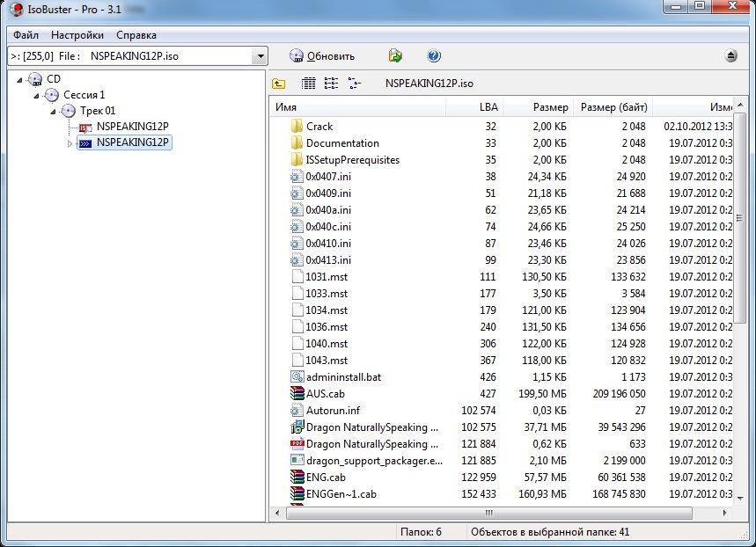Click the green extract arrow toolbar icon
Viewport: 756px width, 547px height.
click(395, 56)
